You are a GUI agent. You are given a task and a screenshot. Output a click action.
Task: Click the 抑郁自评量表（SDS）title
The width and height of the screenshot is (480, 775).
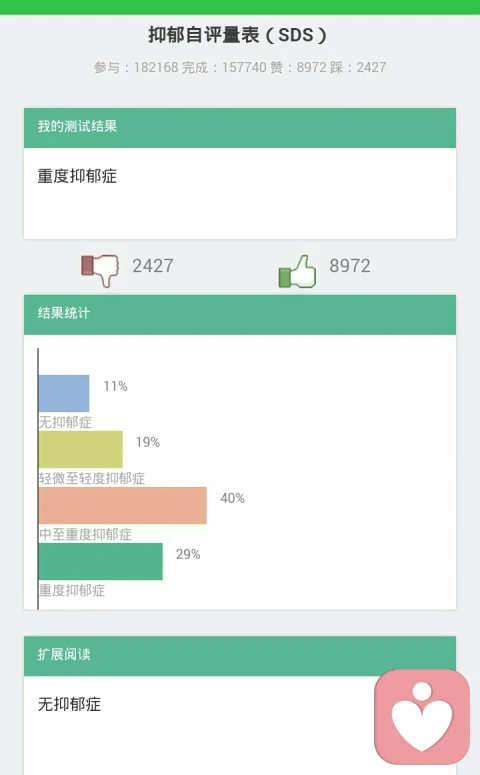238,35
